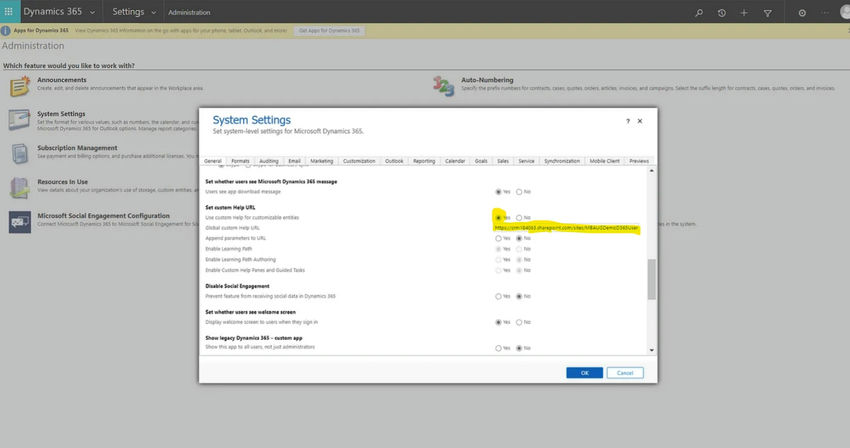Open the settings gear in top bar

[802, 12]
